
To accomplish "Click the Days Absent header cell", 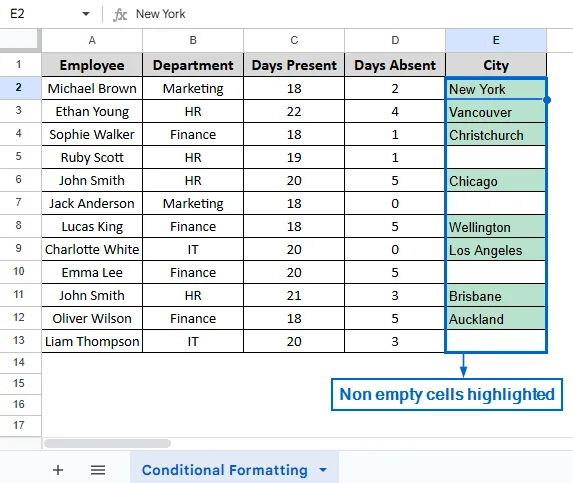I will coord(395,65).
